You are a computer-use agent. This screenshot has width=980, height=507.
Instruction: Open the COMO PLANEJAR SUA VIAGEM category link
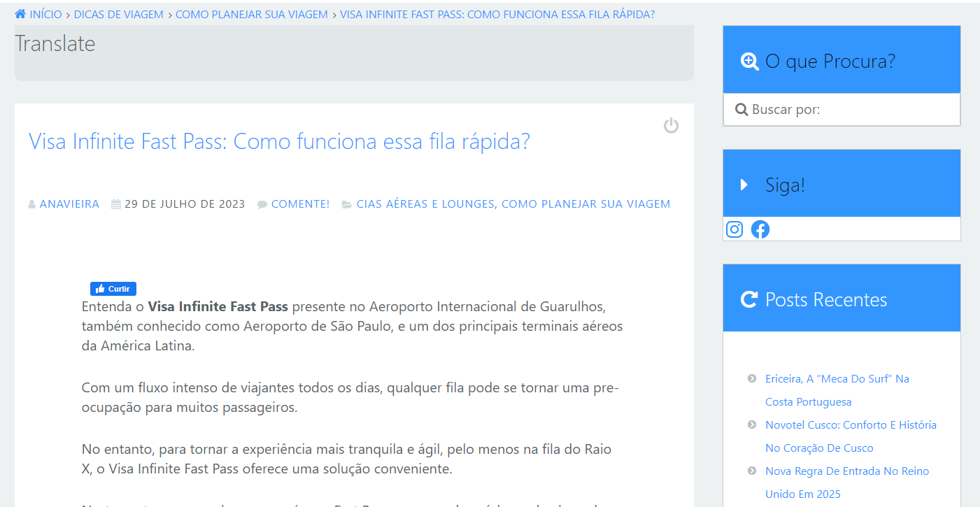[586, 204]
